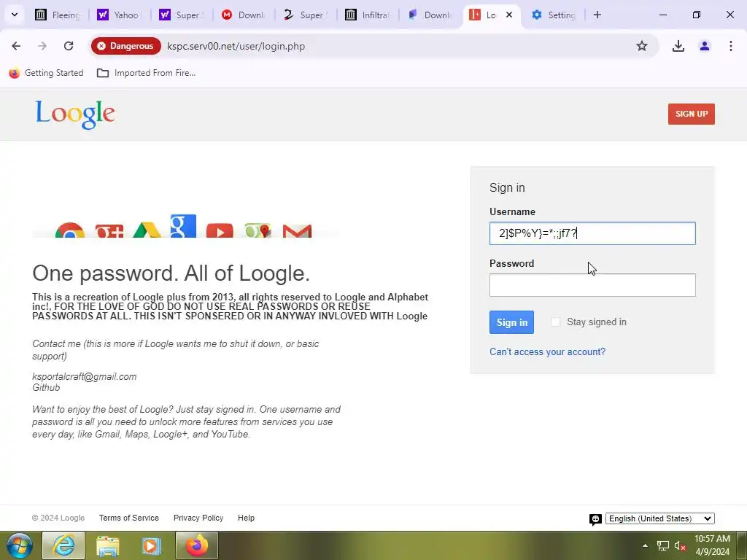Image resolution: width=747 pixels, height=560 pixels.
Task: Switch to the Yahoo tab
Action: 119,15
